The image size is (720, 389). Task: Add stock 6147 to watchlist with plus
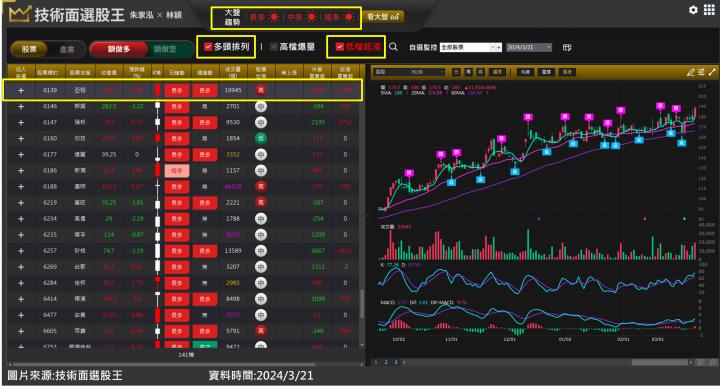click(21, 123)
